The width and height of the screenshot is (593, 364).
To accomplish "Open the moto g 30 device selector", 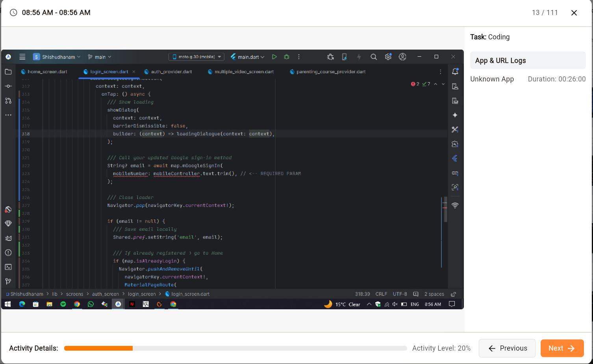I will point(196,57).
